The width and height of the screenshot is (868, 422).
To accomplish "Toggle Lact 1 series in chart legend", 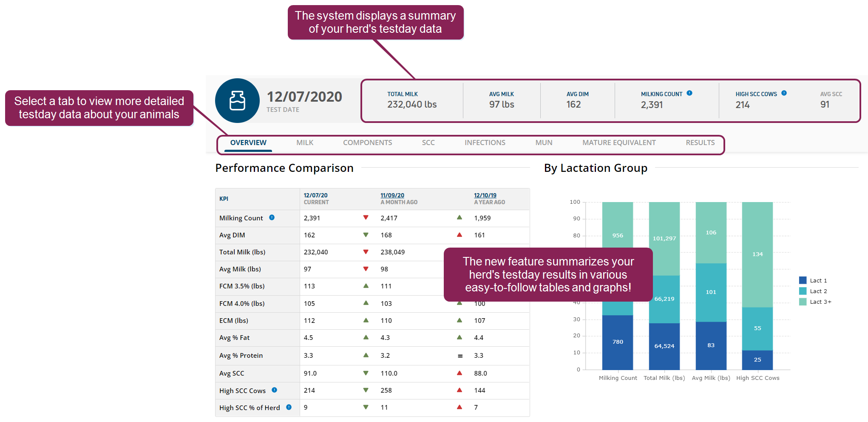I will point(813,280).
